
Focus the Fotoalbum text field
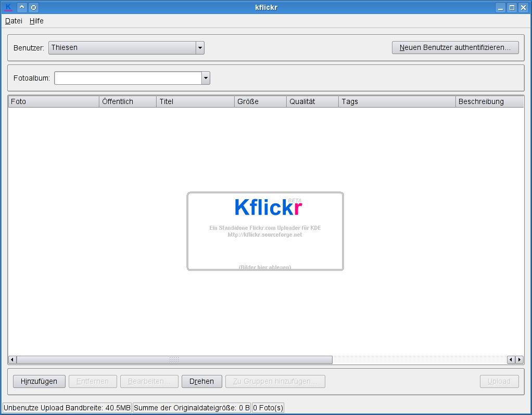128,78
